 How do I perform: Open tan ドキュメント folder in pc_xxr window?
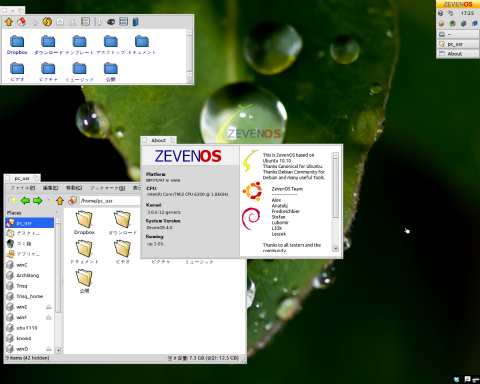(84, 252)
